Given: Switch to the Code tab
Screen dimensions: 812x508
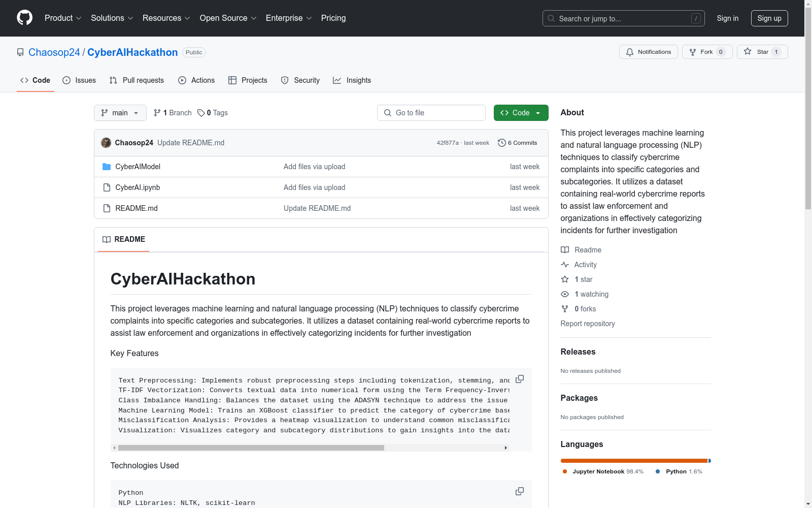Looking at the screenshot, I should [x=36, y=80].
